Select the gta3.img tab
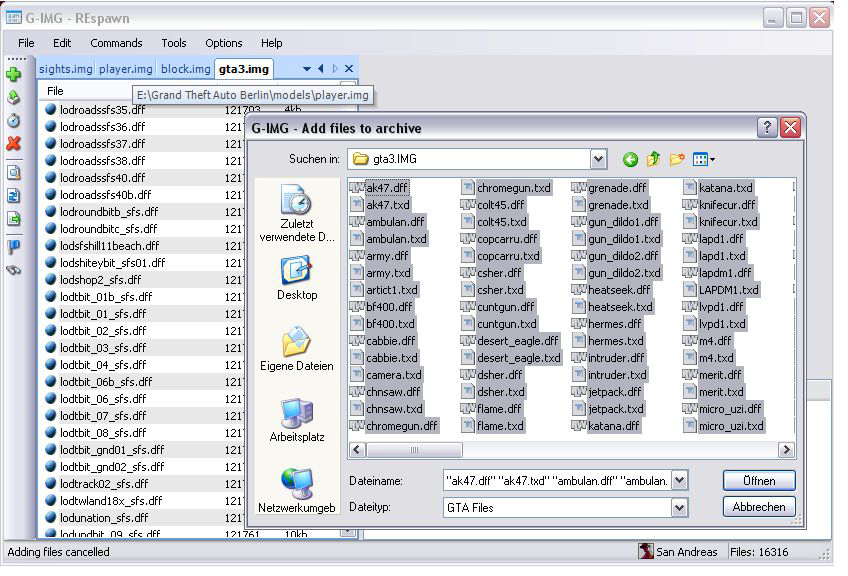Image resolution: width=848 pixels, height=576 pixels. [244, 69]
